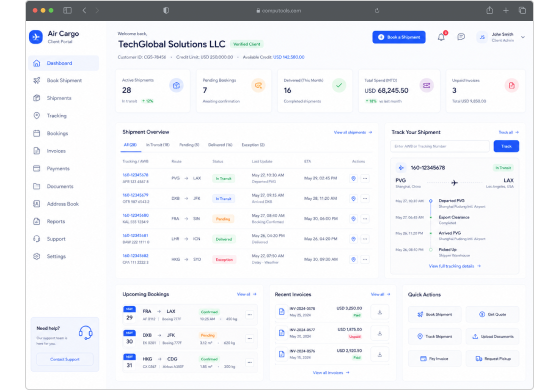The width and height of the screenshot is (560, 390).
Task: Open the notifications bell icon
Action: pos(441,37)
